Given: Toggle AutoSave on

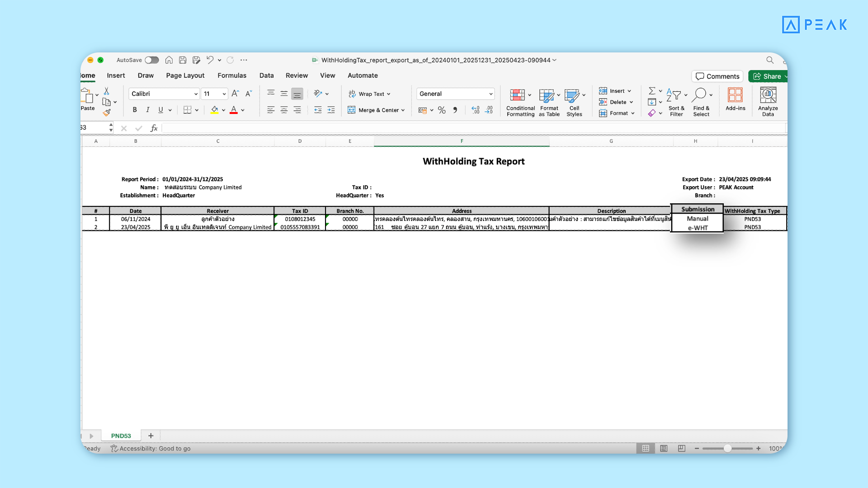Looking at the screenshot, I should 152,60.
